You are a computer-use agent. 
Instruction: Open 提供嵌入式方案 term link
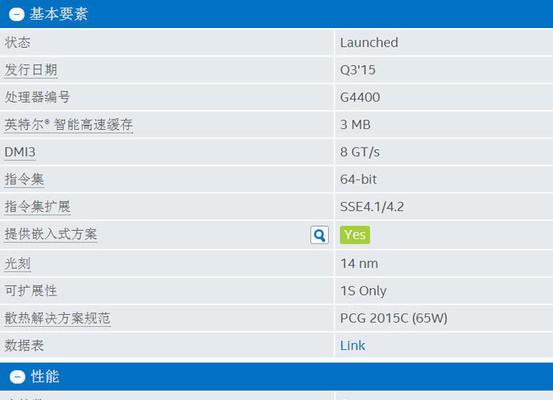[x=50, y=234]
